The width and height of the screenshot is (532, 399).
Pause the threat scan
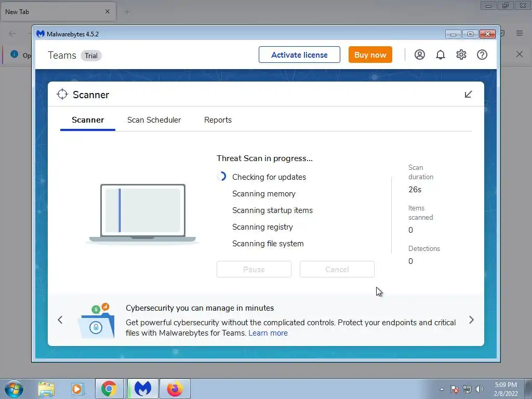point(254,269)
